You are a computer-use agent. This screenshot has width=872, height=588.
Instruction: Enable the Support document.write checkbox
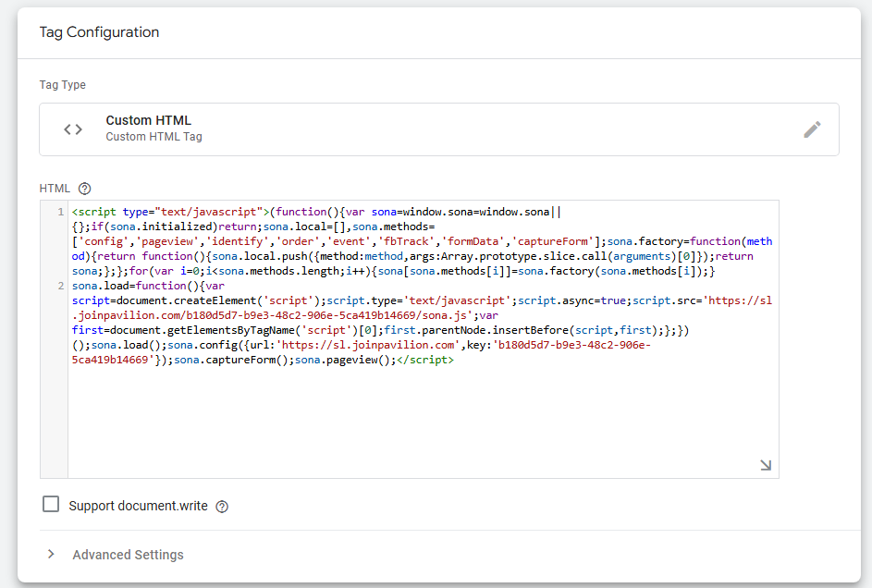tap(51, 504)
